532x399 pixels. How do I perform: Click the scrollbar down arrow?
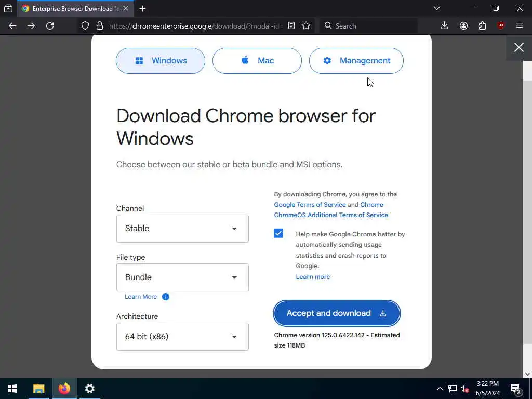(x=527, y=374)
